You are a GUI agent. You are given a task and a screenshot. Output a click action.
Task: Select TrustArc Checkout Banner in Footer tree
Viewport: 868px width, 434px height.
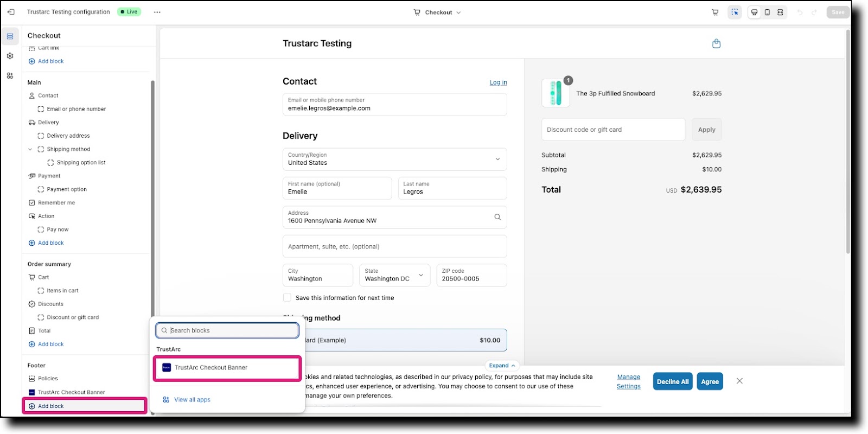[x=71, y=392]
